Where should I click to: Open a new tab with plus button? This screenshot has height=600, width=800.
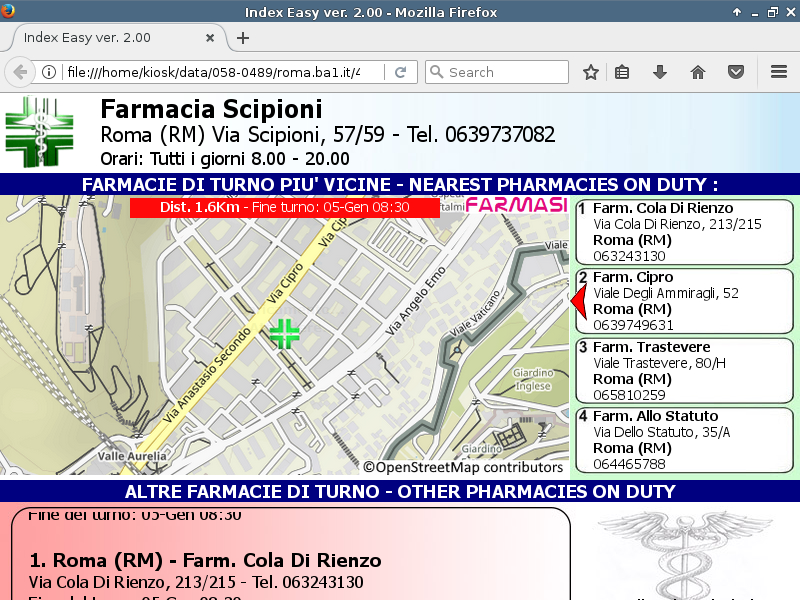click(242, 38)
